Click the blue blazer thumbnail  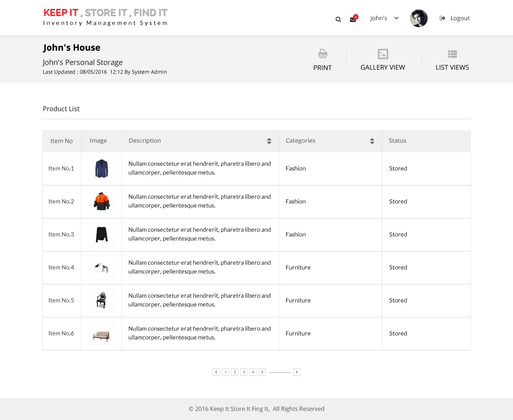click(x=102, y=169)
